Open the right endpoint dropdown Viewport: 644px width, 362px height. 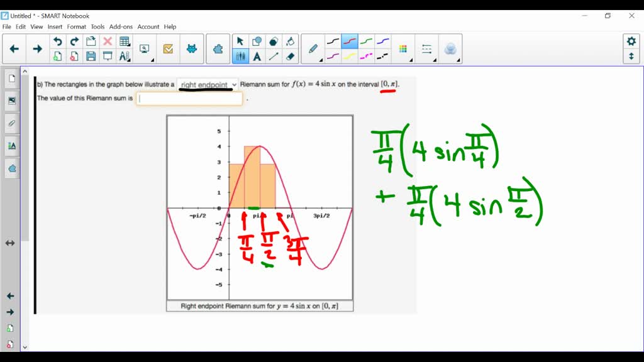pyautogui.click(x=235, y=84)
